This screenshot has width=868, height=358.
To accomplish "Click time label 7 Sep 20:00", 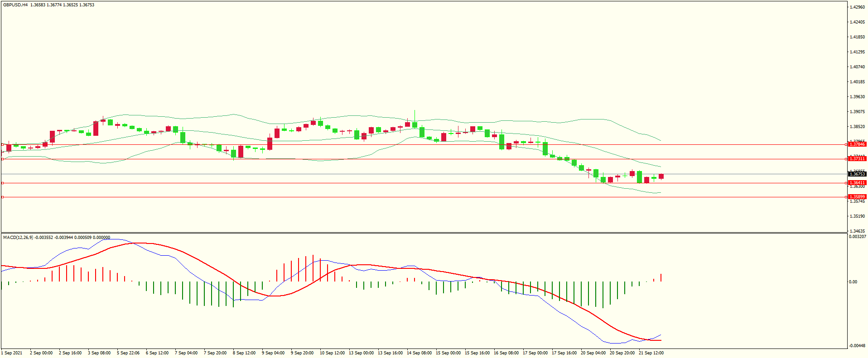I will [215, 353].
